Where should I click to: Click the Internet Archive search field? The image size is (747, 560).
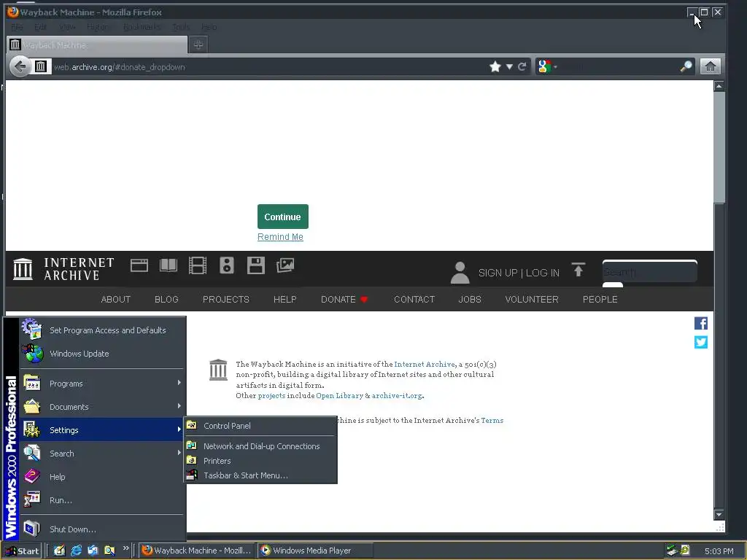coord(650,272)
